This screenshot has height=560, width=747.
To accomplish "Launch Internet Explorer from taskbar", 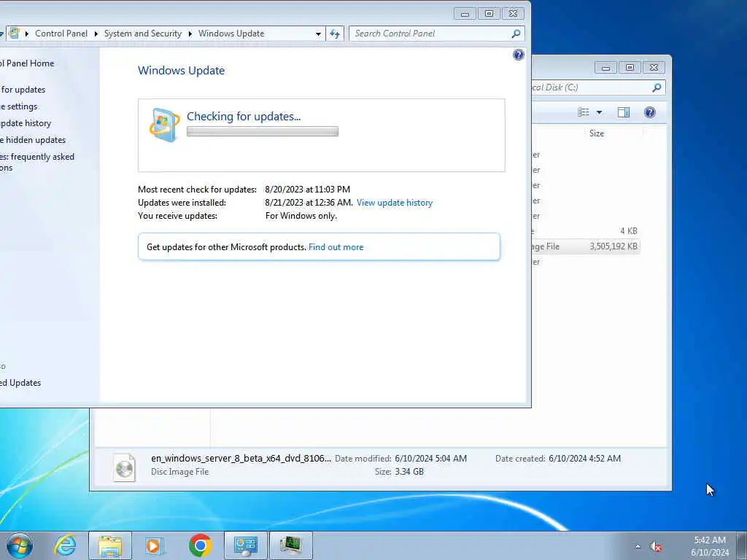I will (65, 545).
